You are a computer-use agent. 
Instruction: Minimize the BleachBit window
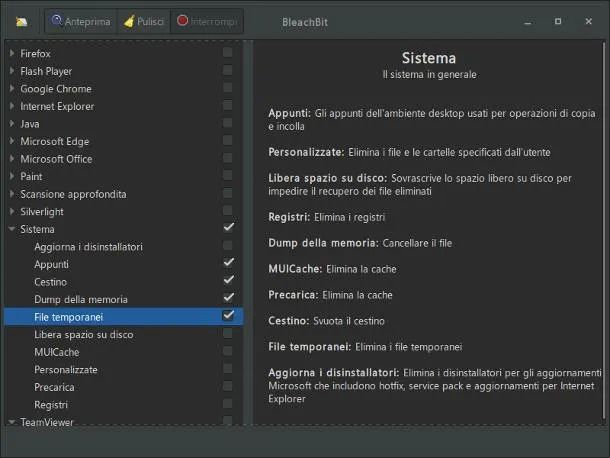[528, 22]
